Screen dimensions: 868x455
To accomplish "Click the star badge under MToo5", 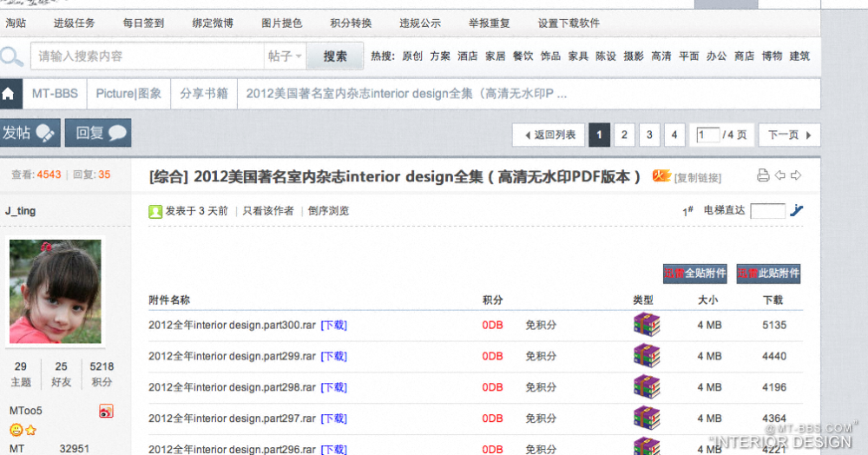I will (31, 430).
